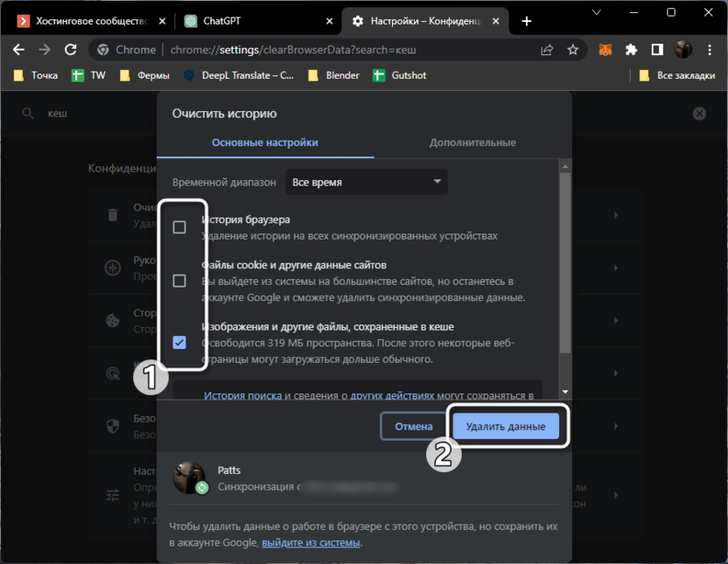Open the Все закладки folder

[677, 75]
